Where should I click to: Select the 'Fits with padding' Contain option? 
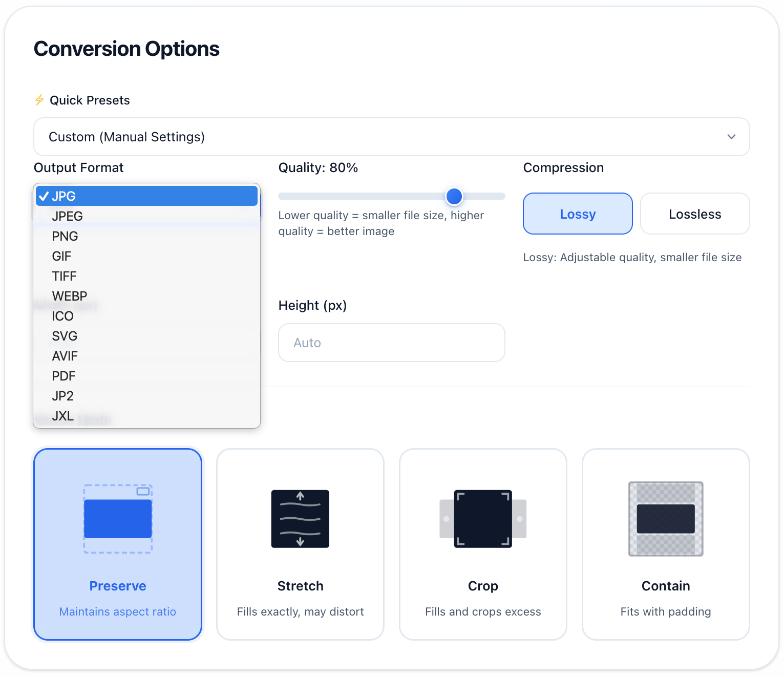(x=666, y=611)
